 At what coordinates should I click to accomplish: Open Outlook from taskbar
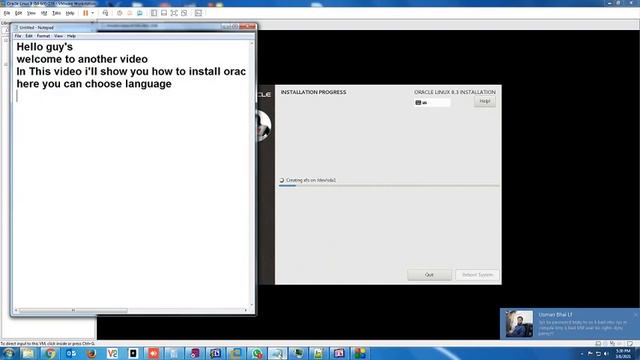click(x=71, y=353)
